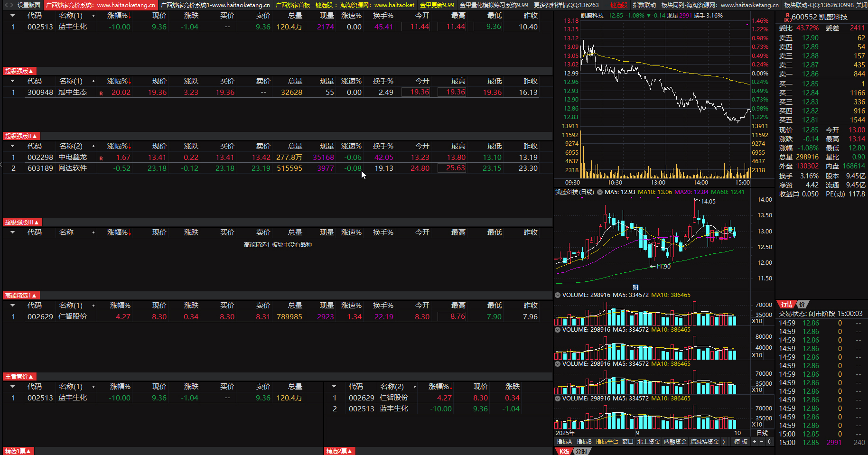Switch to the 指数联动 tab
Viewport: 868px width, 455px height.
click(644, 5)
